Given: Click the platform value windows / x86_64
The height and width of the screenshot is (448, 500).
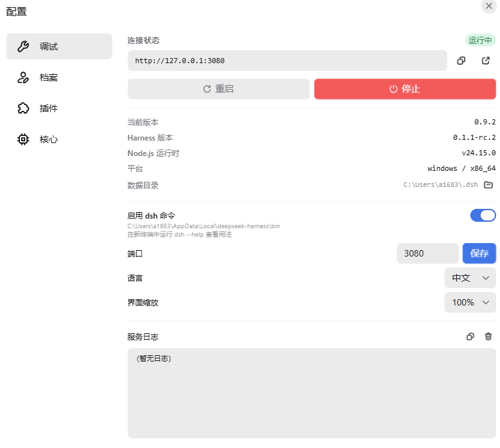Looking at the screenshot, I should (461, 168).
